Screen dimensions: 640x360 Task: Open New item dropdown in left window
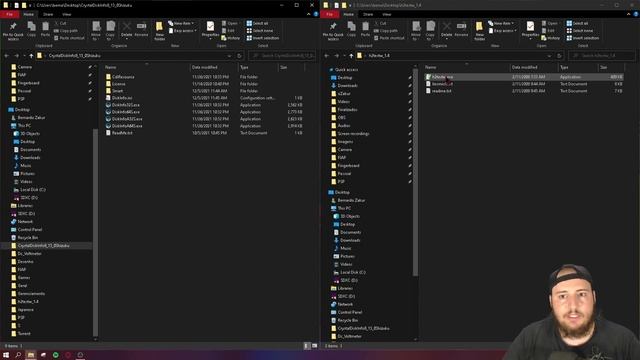[x=181, y=23]
